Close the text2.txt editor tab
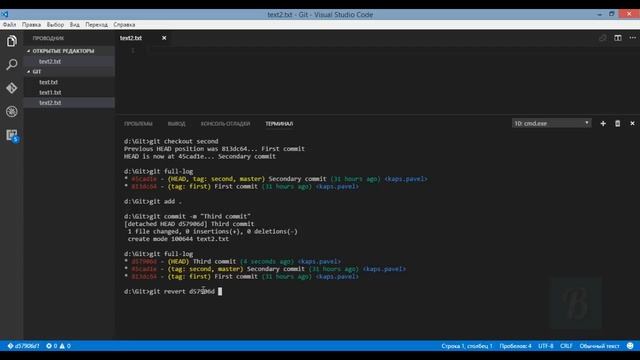The image size is (640, 360). pos(164,38)
